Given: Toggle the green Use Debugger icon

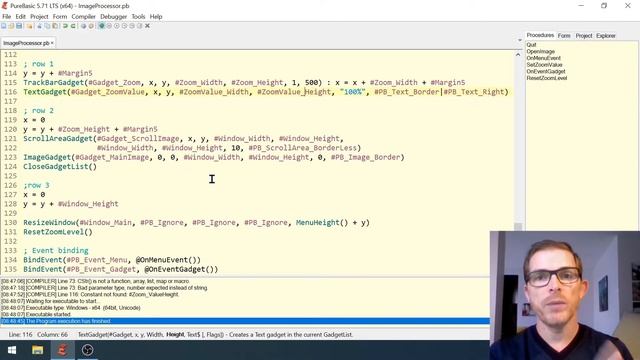Looking at the screenshot, I should (x=102, y=26).
